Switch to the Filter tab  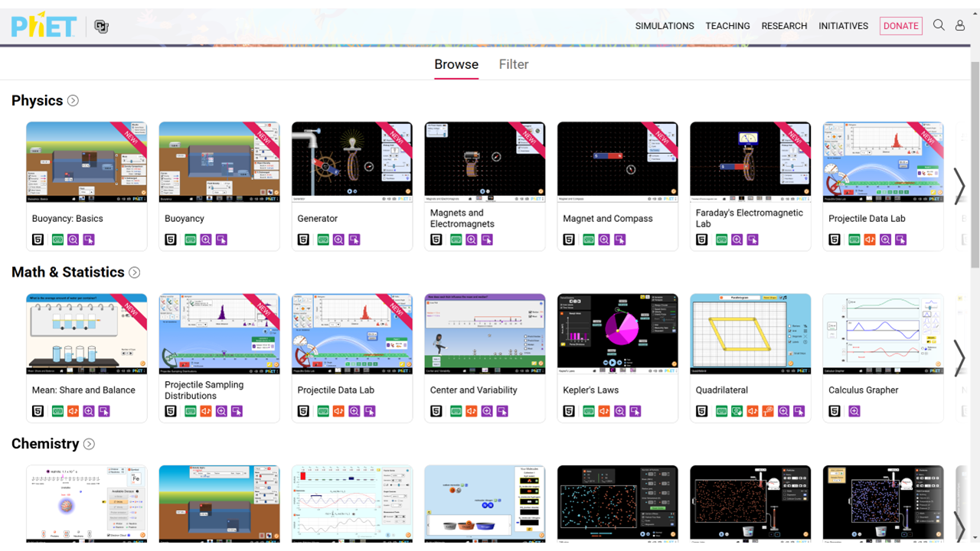pos(513,64)
